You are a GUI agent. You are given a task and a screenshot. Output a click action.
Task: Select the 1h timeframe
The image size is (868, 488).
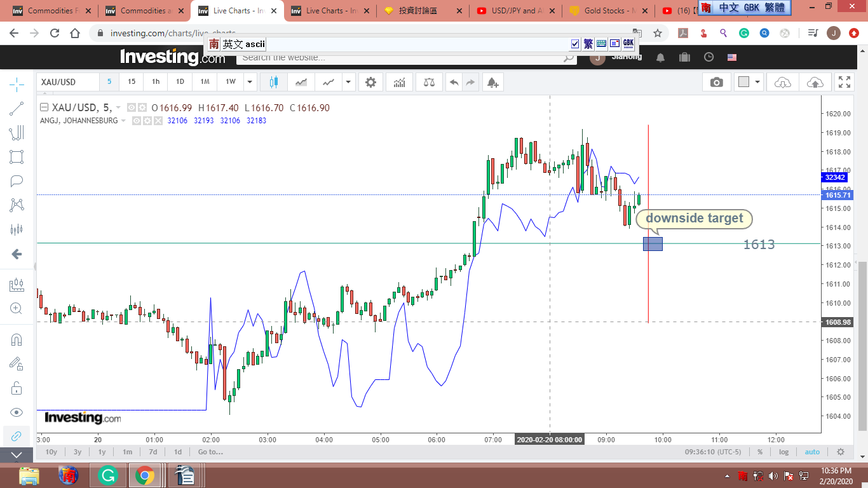(156, 82)
